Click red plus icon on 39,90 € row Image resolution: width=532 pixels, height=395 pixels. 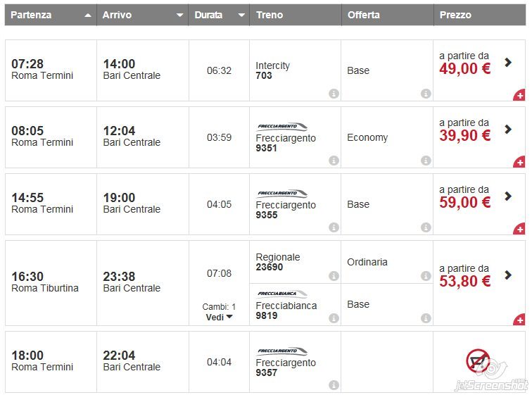click(519, 162)
